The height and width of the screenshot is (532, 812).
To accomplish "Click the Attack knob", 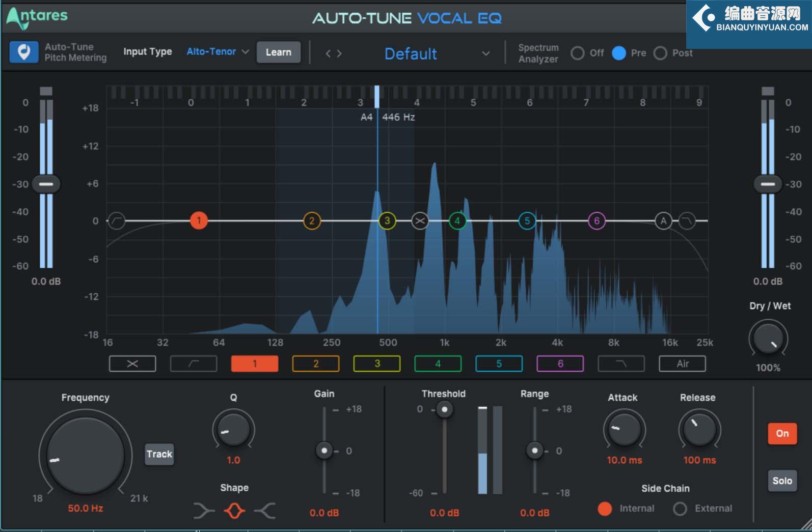I will pyautogui.click(x=625, y=430).
